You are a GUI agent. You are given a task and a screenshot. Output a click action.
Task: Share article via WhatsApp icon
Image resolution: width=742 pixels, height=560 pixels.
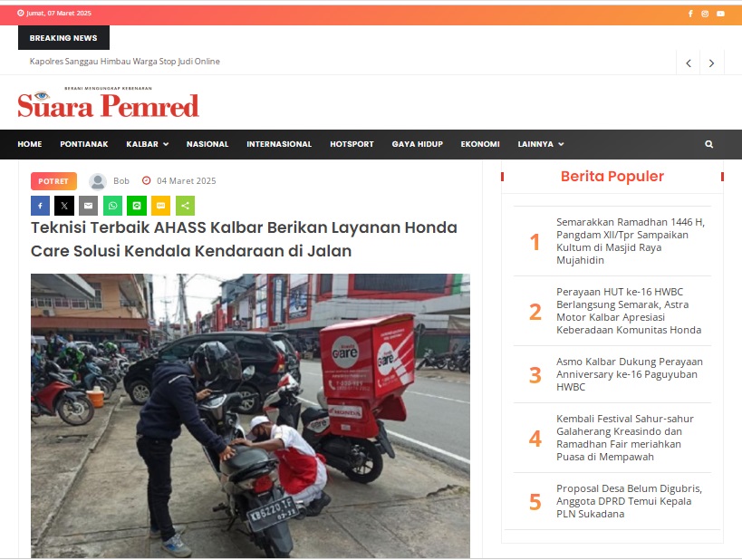click(x=112, y=206)
